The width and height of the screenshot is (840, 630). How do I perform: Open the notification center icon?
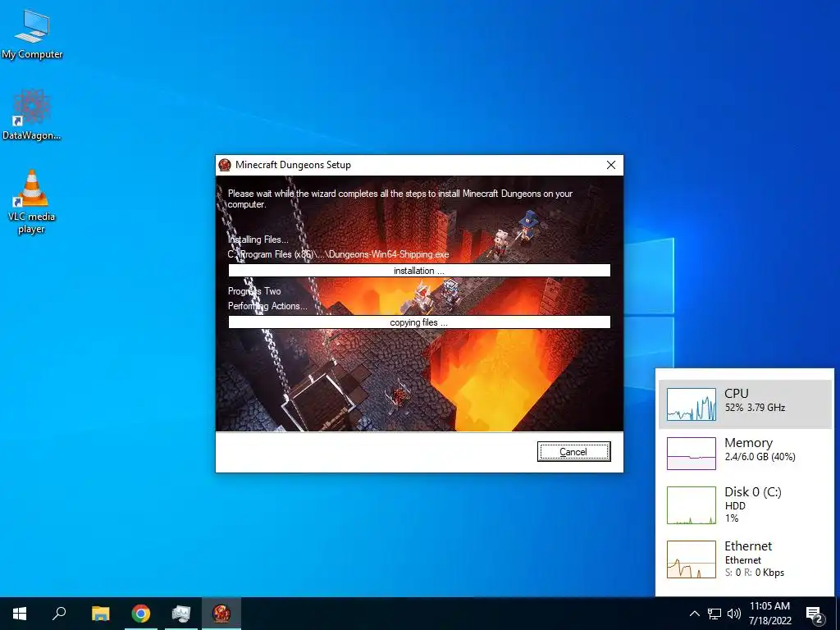[815, 614]
